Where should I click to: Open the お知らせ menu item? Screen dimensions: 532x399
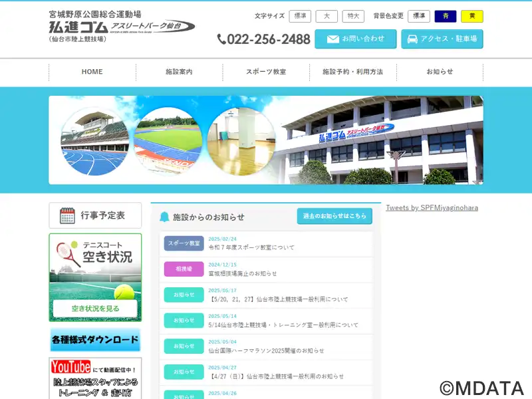[440, 72]
